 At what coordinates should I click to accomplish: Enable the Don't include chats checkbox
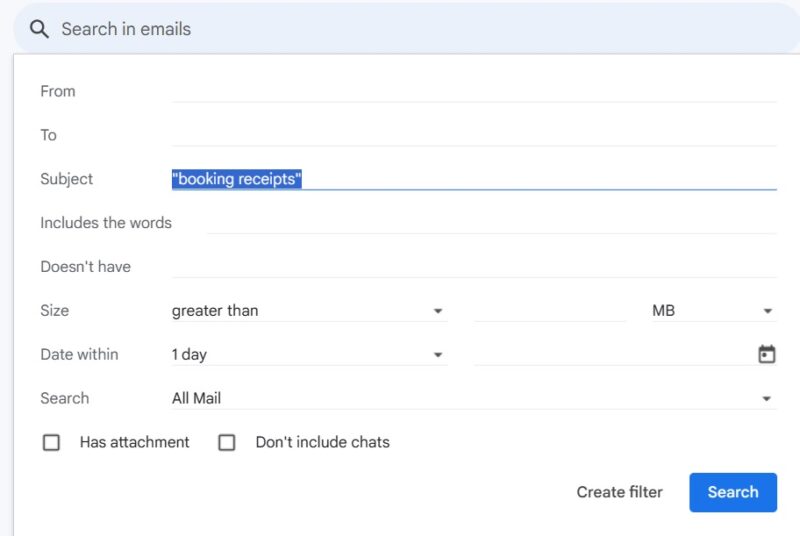[227, 442]
